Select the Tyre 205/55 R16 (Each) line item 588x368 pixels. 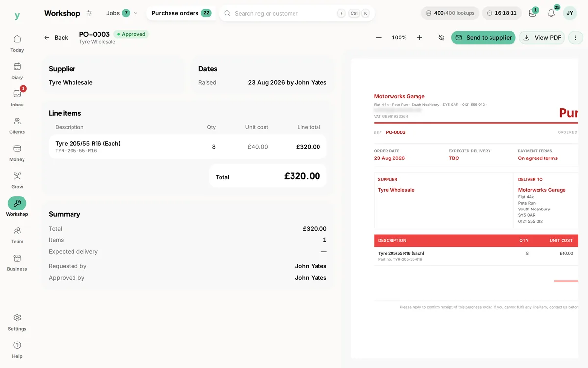[x=188, y=147]
